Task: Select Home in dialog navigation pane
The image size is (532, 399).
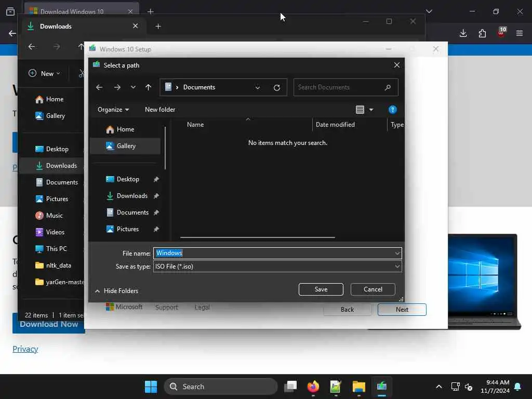Action: coord(125,129)
